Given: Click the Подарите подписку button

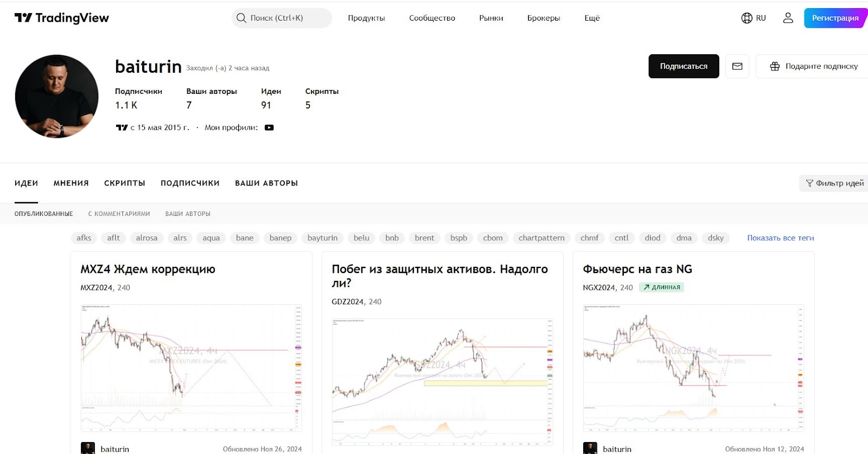Looking at the screenshot, I should [812, 66].
